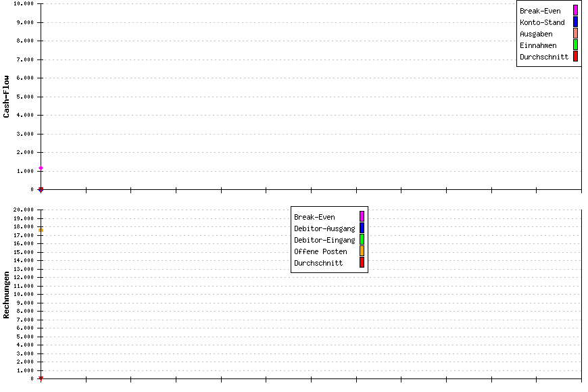Viewport: 588px width, 392px height.
Task: Select the Einnahmen legend label text
Action: 538,45
